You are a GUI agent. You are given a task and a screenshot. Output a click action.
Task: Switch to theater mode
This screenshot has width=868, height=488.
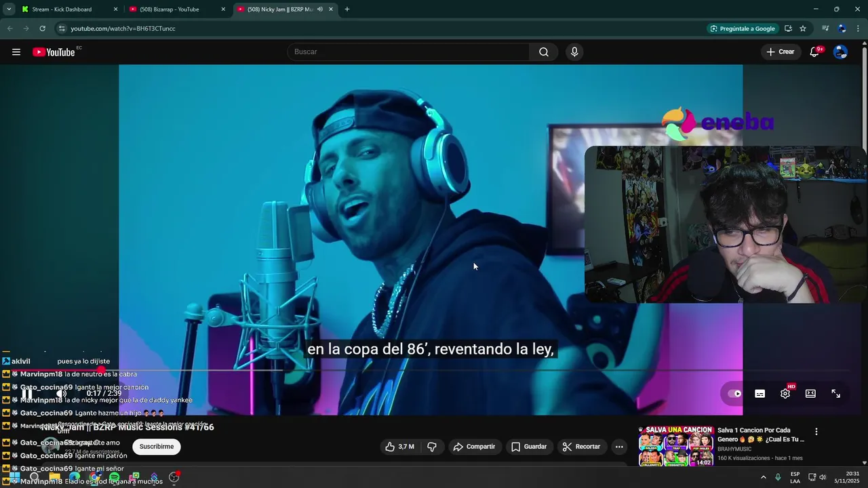[x=810, y=394]
